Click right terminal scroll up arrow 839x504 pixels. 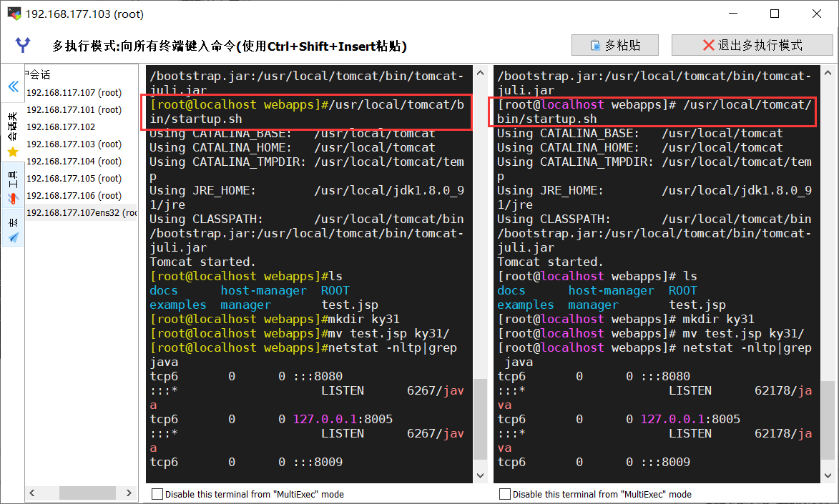[828, 73]
